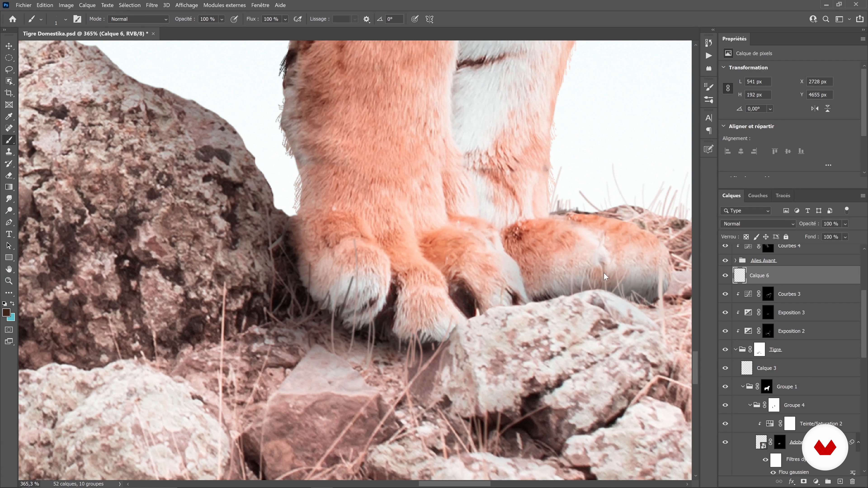This screenshot has height=488, width=868.
Task: Select the Crop tool
Action: [9, 93]
